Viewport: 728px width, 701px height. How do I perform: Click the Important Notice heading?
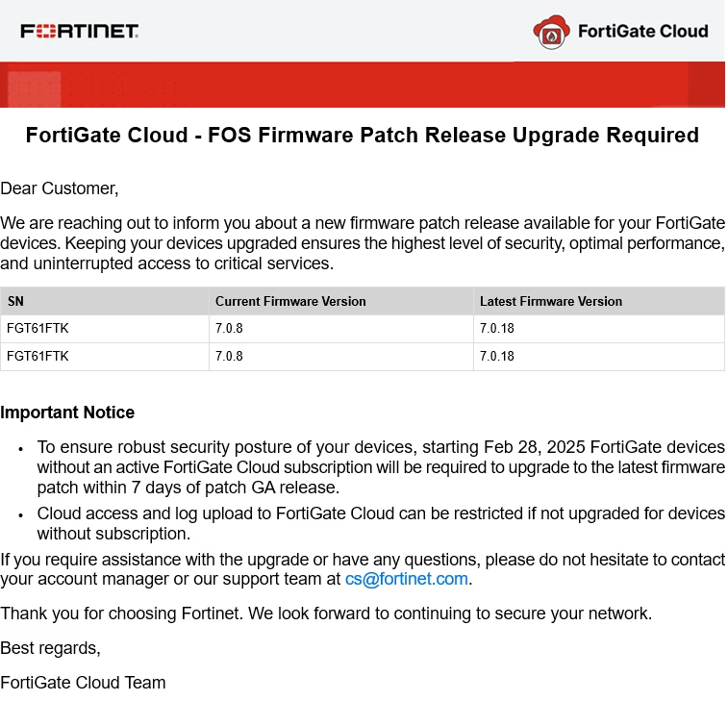point(67,413)
